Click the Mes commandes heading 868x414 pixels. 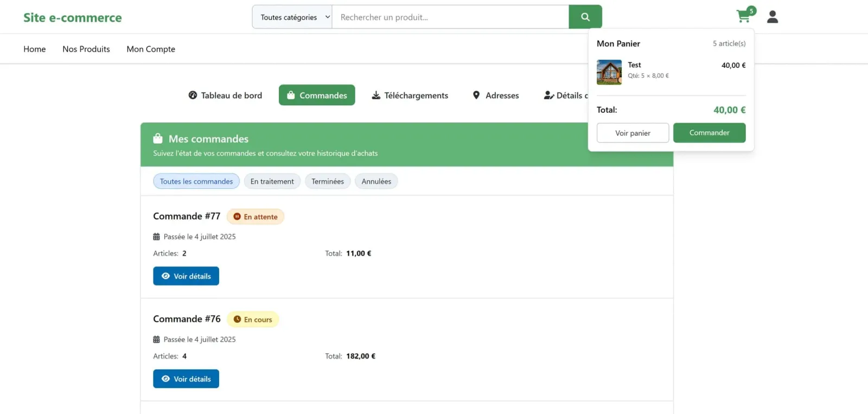point(208,139)
